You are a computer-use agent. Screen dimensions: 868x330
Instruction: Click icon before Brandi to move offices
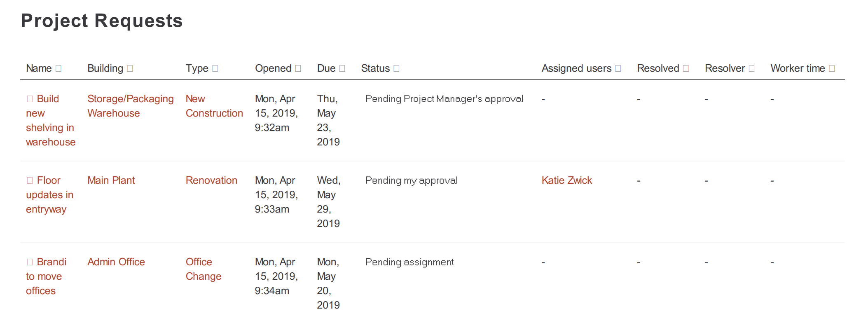[30, 262]
